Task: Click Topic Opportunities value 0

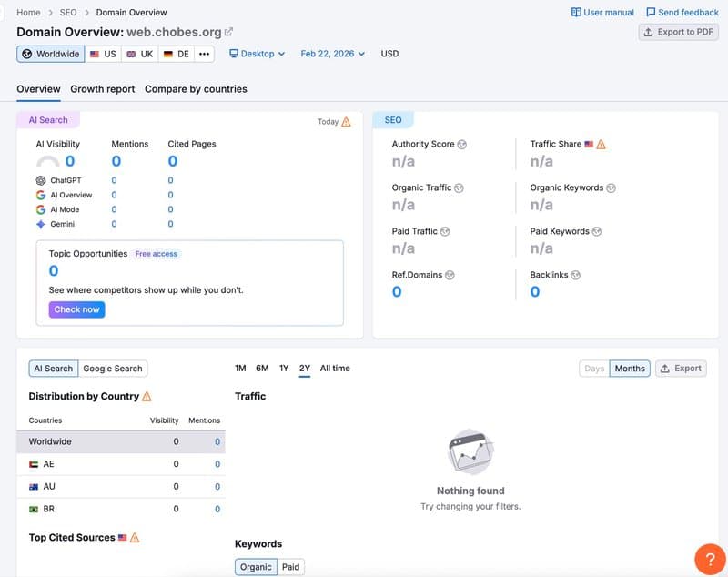Action: pos(54,271)
